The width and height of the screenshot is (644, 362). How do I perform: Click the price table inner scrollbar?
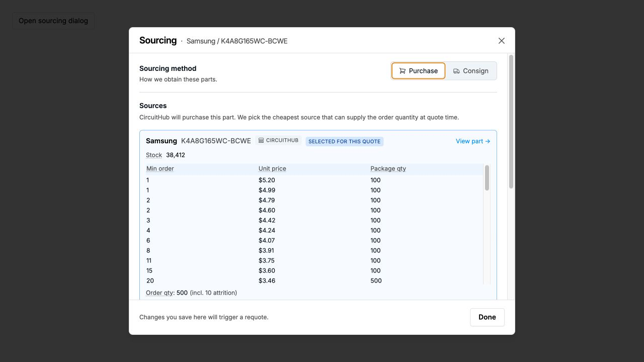point(487,178)
